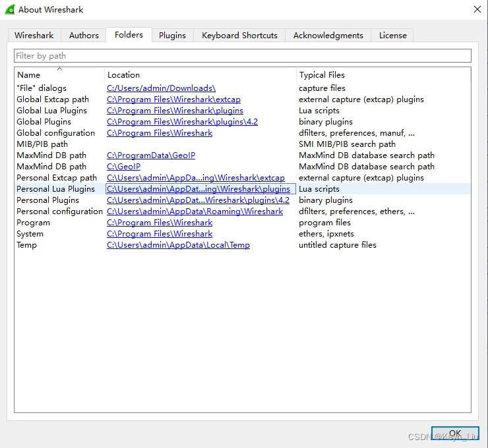Click the "ethers, ipxnets" cell

pyautogui.click(x=326, y=234)
